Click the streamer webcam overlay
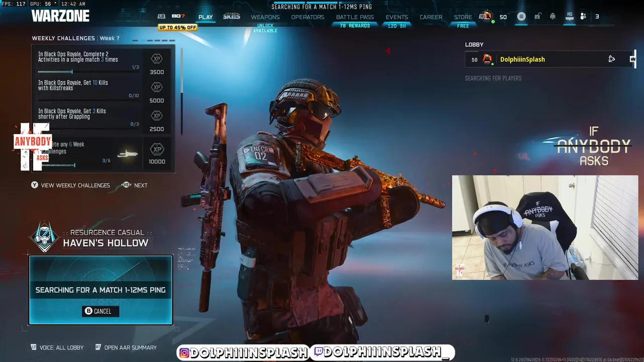The height and width of the screenshot is (362, 644). pyautogui.click(x=545, y=227)
